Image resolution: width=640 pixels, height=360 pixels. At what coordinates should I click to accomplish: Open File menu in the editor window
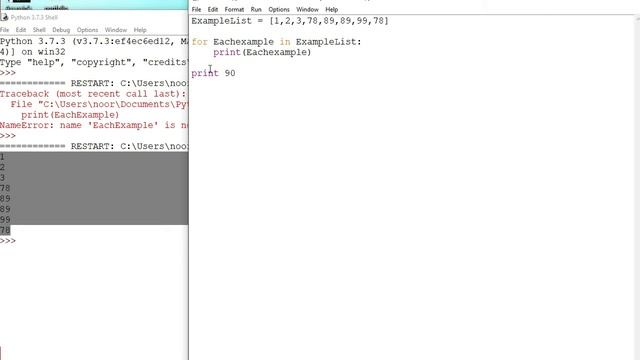coord(196,9)
